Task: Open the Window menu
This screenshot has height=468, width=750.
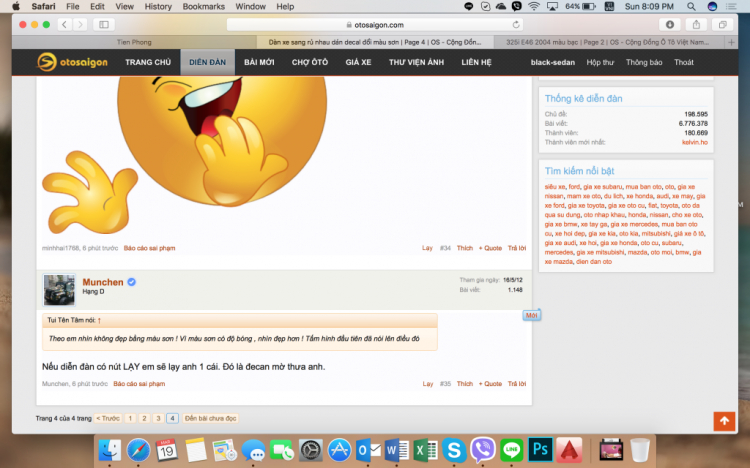Action: tap(250, 6)
